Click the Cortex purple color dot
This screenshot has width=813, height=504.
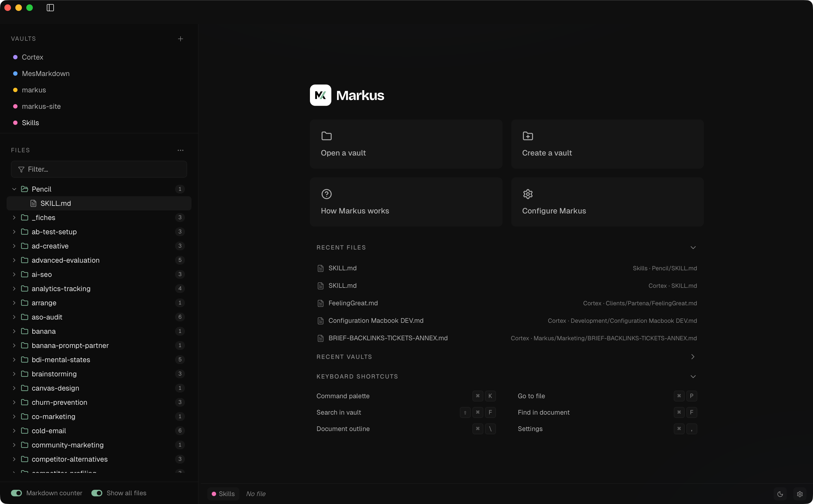15,57
